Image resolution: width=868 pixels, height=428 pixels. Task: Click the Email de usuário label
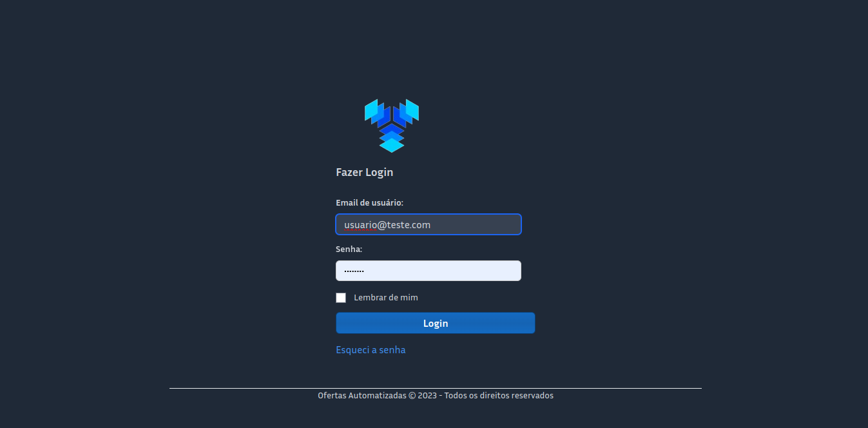click(369, 202)
